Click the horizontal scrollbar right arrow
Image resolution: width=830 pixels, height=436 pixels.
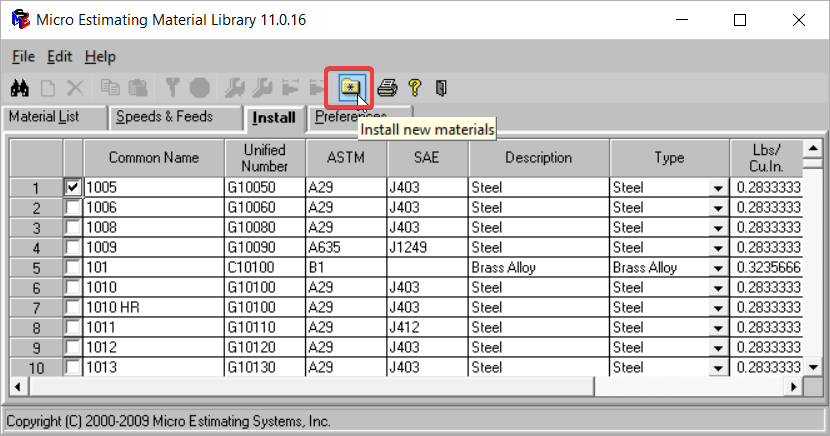(x=793, y=387)
